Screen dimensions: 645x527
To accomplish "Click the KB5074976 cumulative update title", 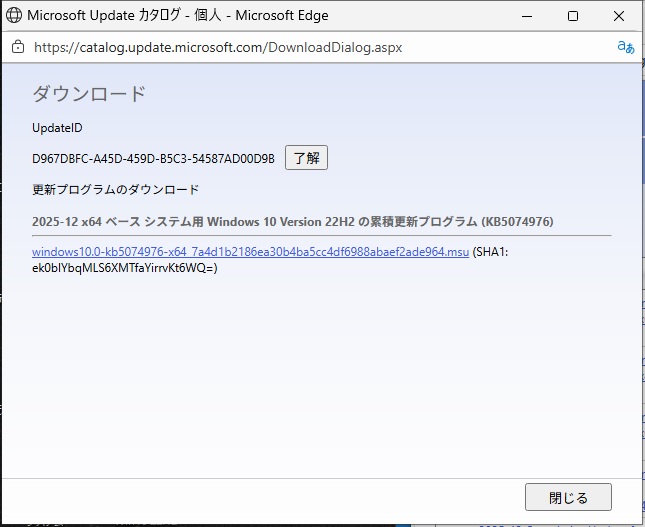I will click(292, 222).
